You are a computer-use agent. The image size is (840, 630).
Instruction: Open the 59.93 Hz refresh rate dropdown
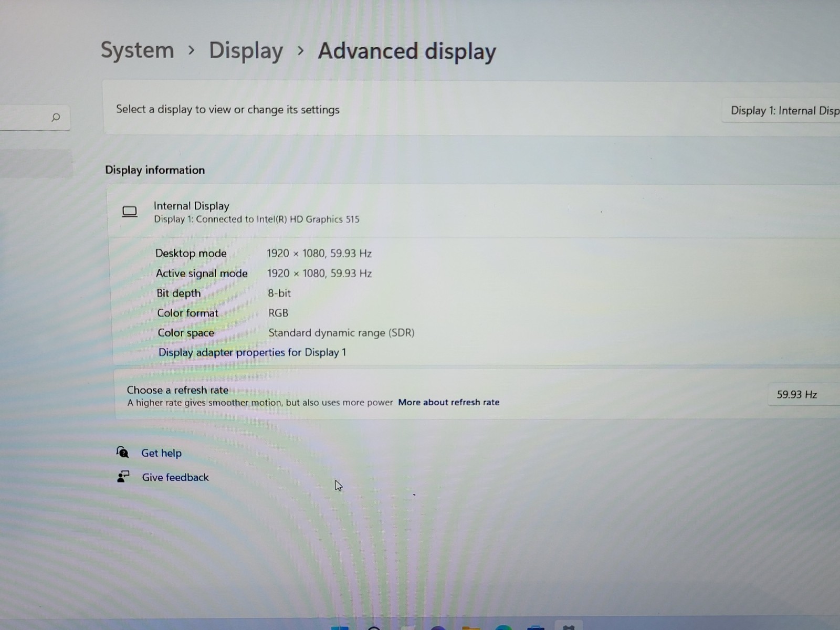803,394
